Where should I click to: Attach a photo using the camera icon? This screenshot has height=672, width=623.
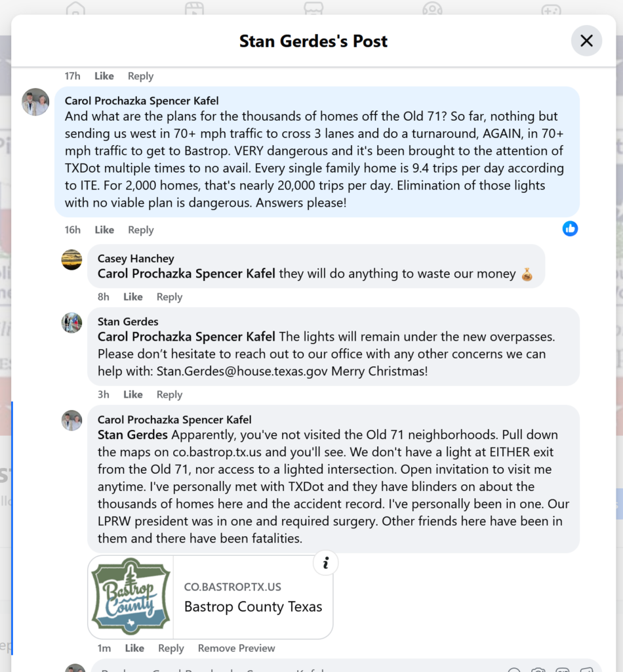tap(538, 670)
